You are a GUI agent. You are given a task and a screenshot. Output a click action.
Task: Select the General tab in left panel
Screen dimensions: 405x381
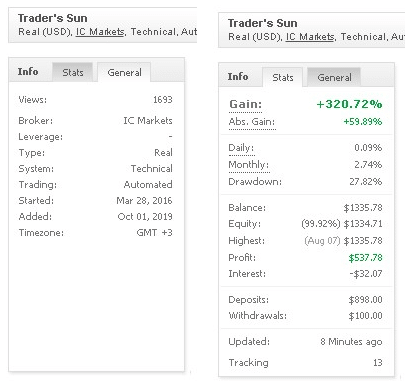124,72
